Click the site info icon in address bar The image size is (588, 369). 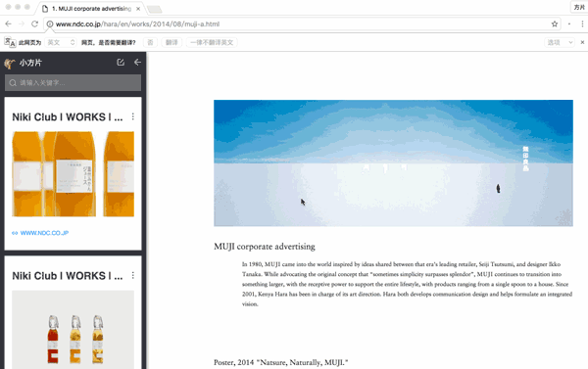(x=50, y=23)
